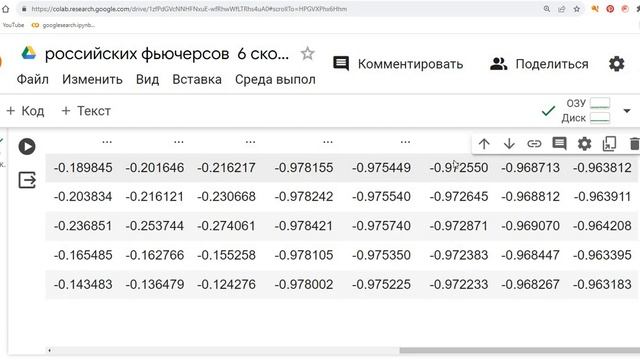640x360 pixels.
Task: Open cell settings gear in cell toolbar
Action: coord(584,144)
